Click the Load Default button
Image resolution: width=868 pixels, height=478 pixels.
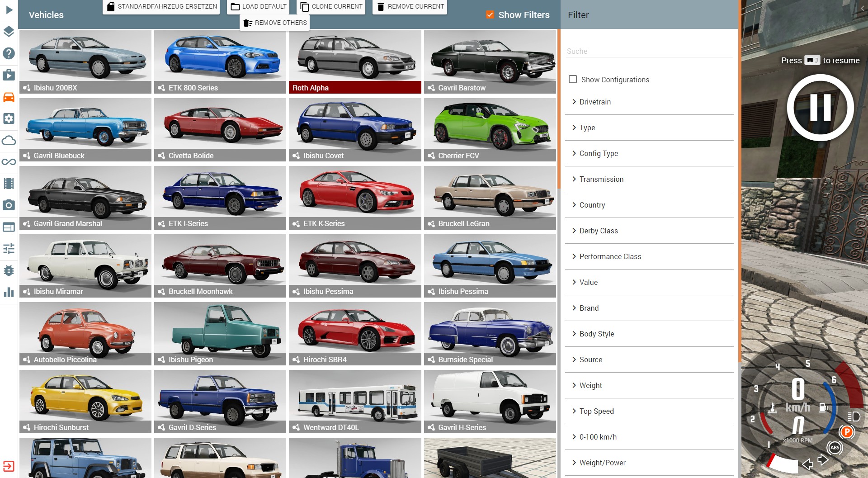(x=259, y=7)
